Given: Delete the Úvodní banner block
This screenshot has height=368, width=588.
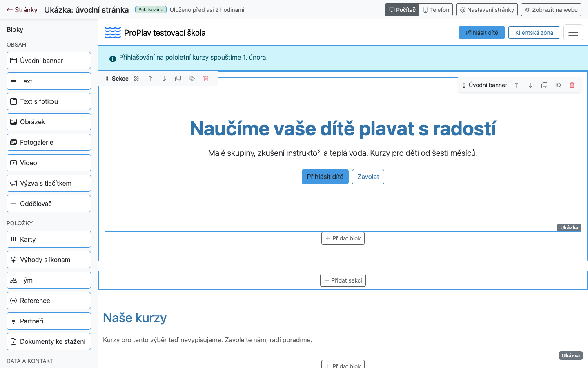Looking at the screenshot, I should [572, 85].
